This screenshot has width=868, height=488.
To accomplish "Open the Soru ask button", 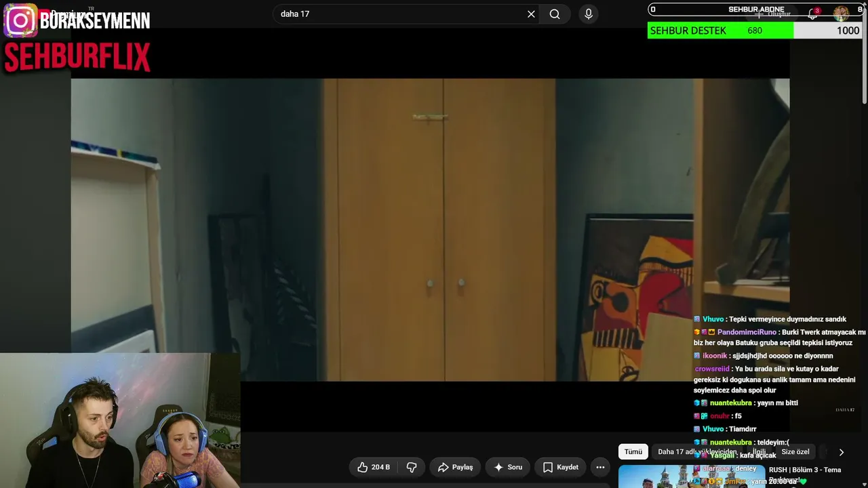I will tap(508, 467).
